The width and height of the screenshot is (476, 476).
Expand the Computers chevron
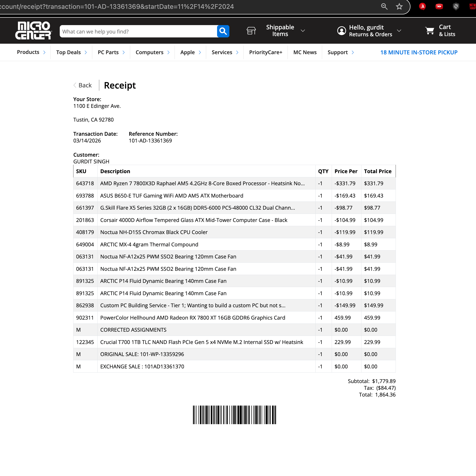(169, 52)
